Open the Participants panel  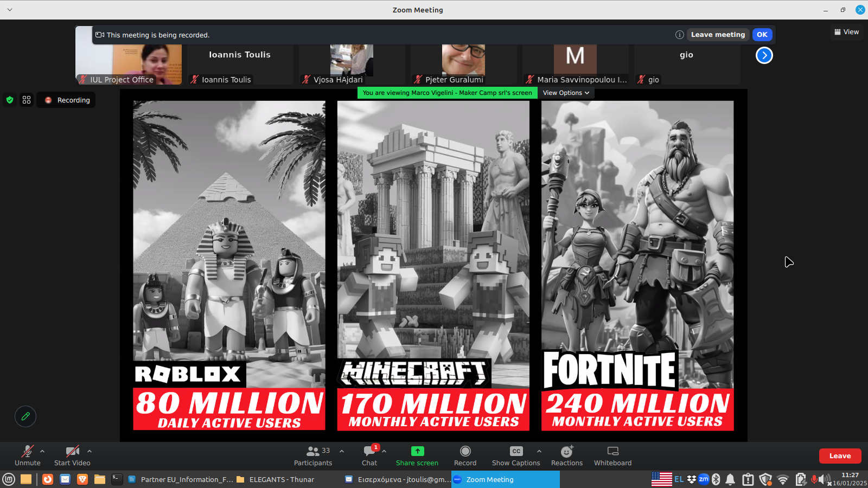click(x=313, y=455)
